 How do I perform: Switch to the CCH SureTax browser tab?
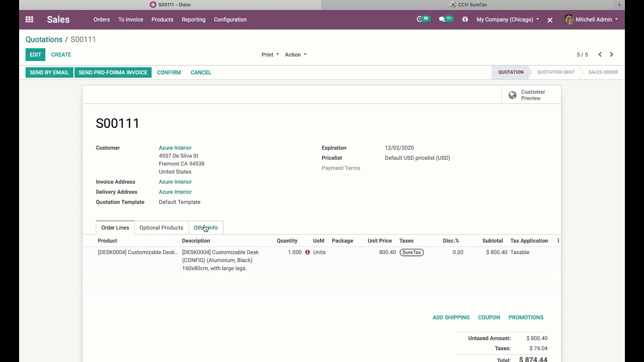pos(468,5)
